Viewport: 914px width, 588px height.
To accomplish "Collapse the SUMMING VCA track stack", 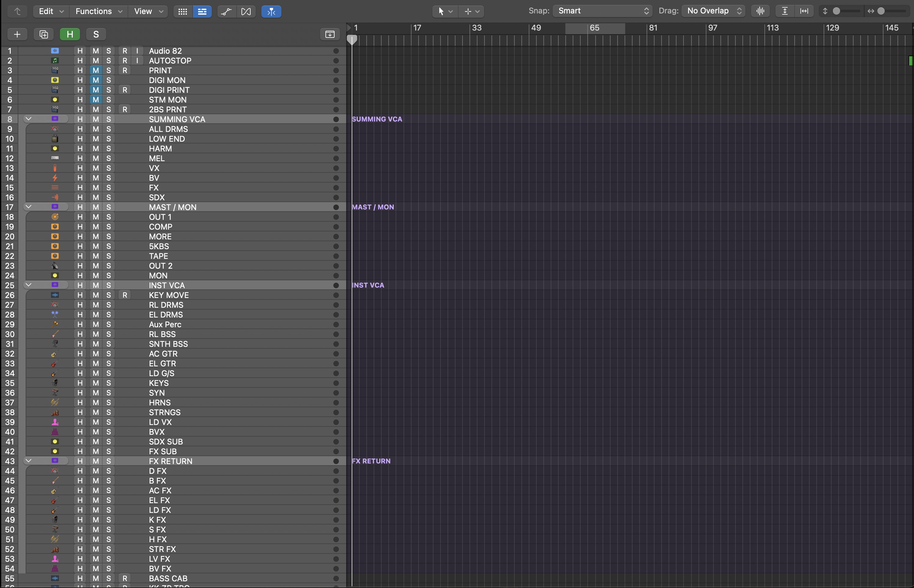I will click(x=28, y=119).
